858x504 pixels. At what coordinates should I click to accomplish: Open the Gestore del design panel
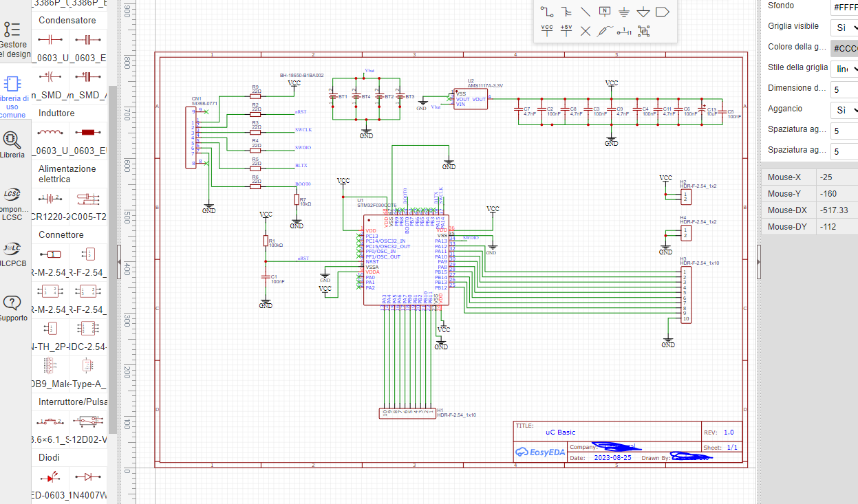(13, 38)
